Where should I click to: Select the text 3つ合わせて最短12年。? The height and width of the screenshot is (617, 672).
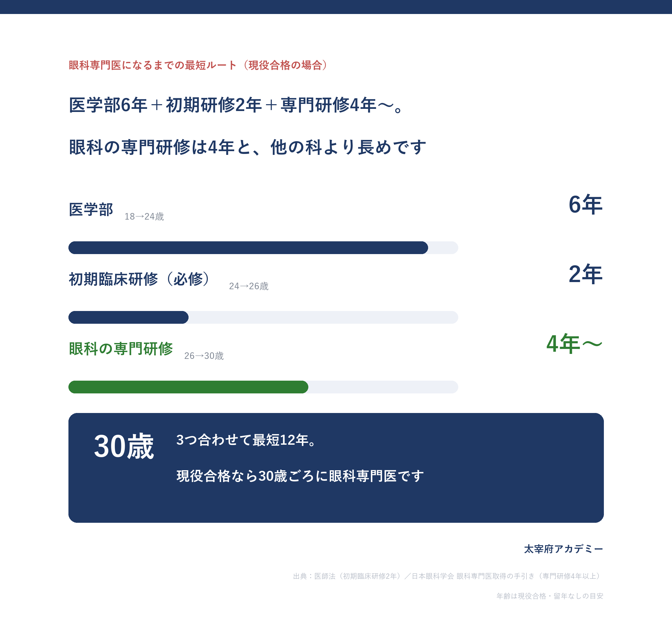coord(246,440)
